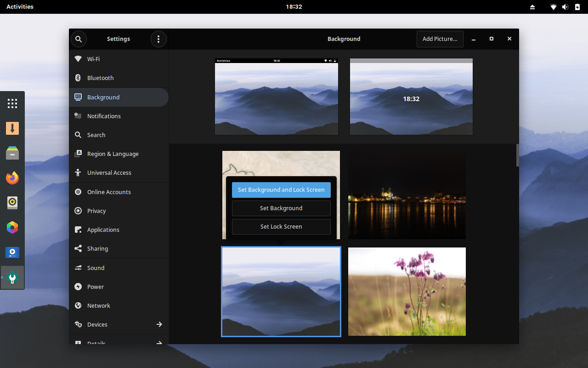Viewport: 588px width, 368px height.
Task: Choose Set Lock Screen in the popover
Action: tap(281, 227)
